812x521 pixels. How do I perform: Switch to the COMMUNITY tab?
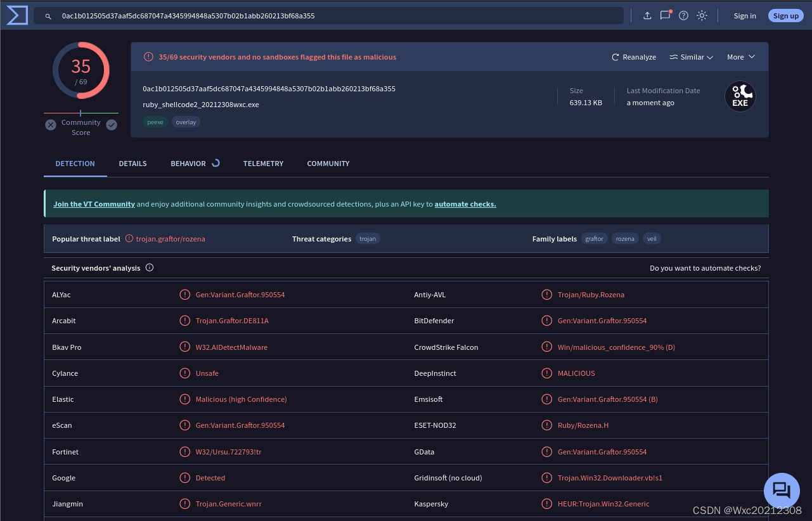(328, 164)
